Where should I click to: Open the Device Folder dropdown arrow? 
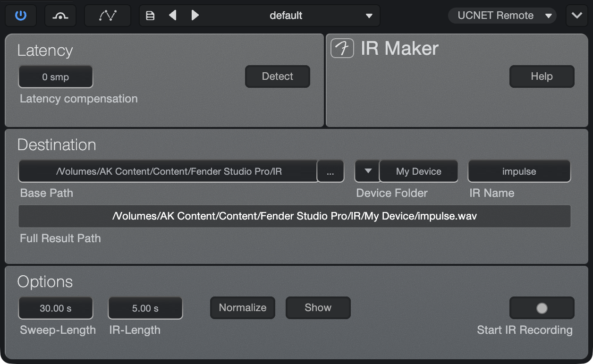click(367, 171)
